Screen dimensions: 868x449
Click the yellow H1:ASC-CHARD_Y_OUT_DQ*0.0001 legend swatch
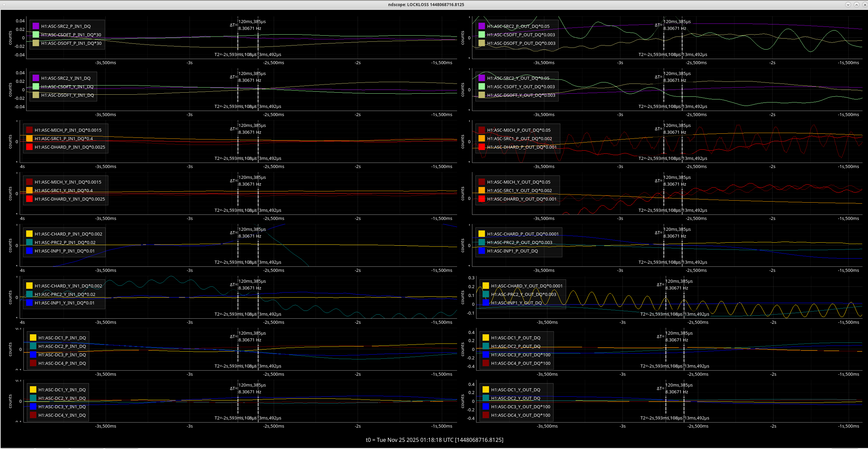pyautogui.click(x=486, y=286)
